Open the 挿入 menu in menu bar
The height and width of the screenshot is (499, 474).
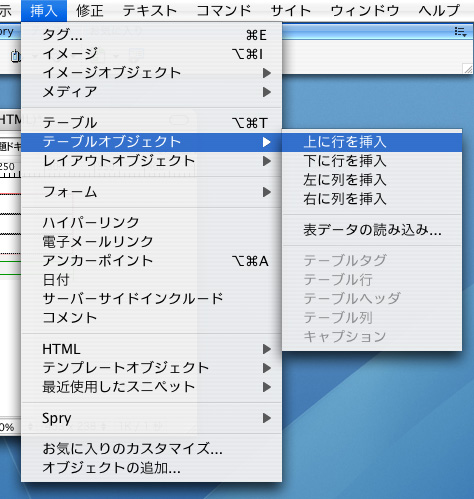coord(44,11)
